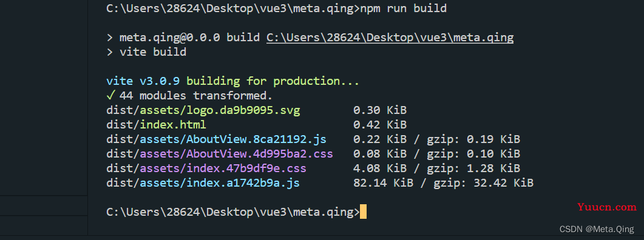Click the Yuucn.com watermark text
644x240 pixels.
[x=606, y=207]
